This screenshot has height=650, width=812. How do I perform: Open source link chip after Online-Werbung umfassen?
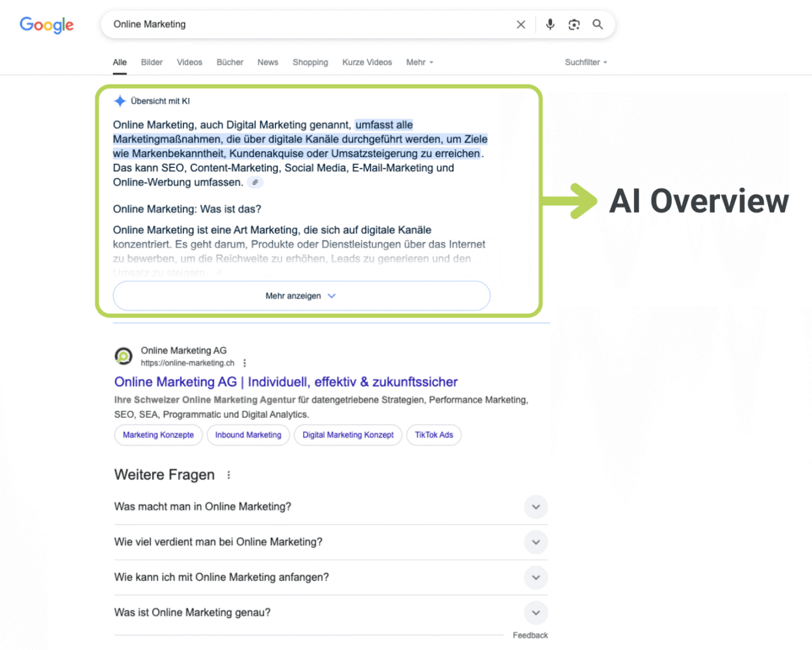(255, 182)
